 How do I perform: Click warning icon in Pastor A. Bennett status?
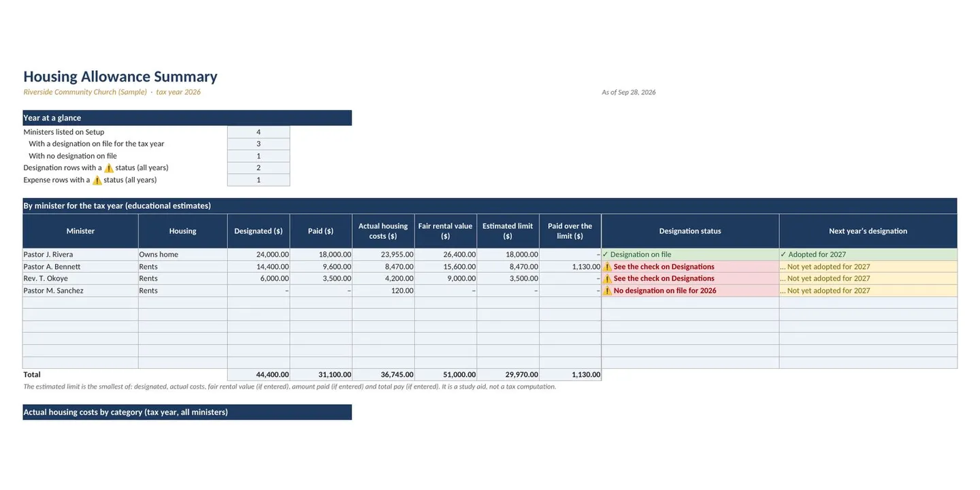point(608,267)
